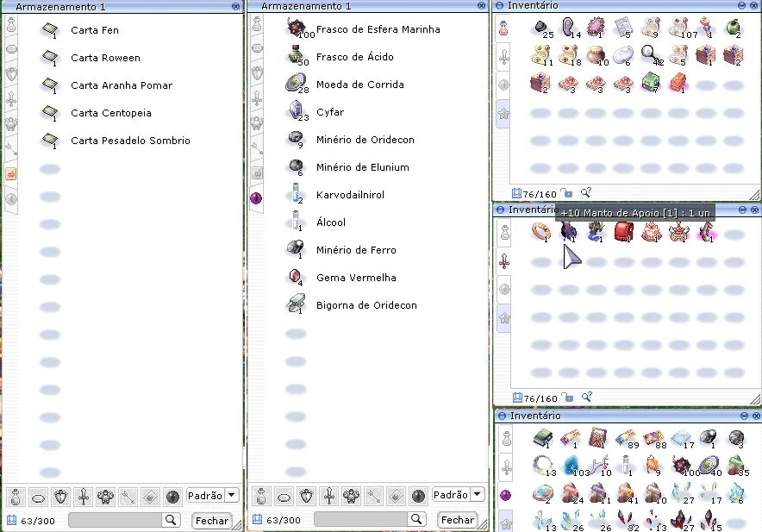The height and width of the screenshot is (532, 762).
Task: Select the Cyfar crystal icon
Action: [295, 110]
